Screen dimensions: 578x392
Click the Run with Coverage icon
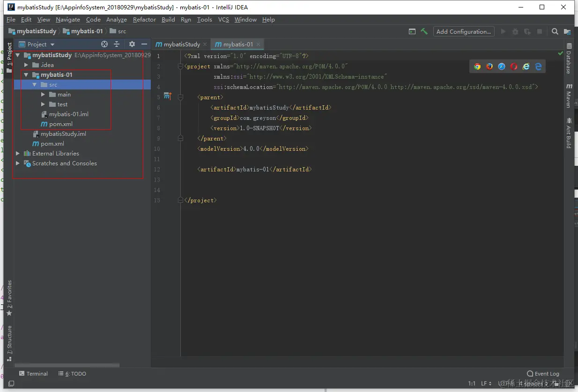527,31
